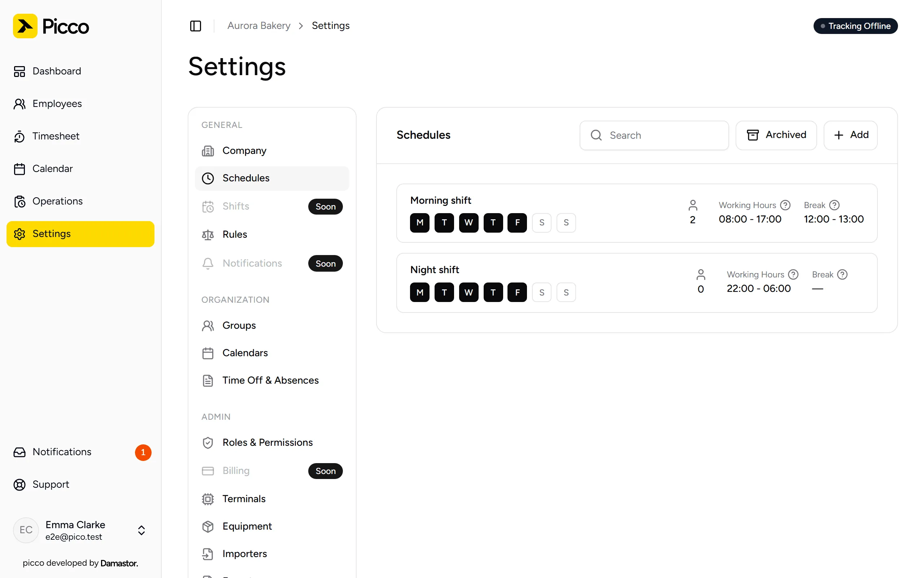Image resolution: width=924 pixels, height=578 pixels.
Task: Open the Operations section
Action: pyautogui.click(x=80, y=201)
